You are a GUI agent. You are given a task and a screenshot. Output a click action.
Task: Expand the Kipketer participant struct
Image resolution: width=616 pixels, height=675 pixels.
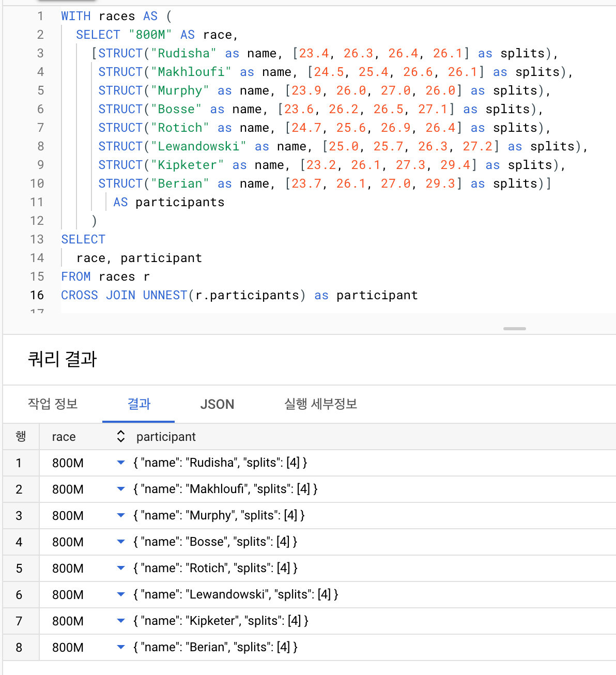[x=121, y=621]
